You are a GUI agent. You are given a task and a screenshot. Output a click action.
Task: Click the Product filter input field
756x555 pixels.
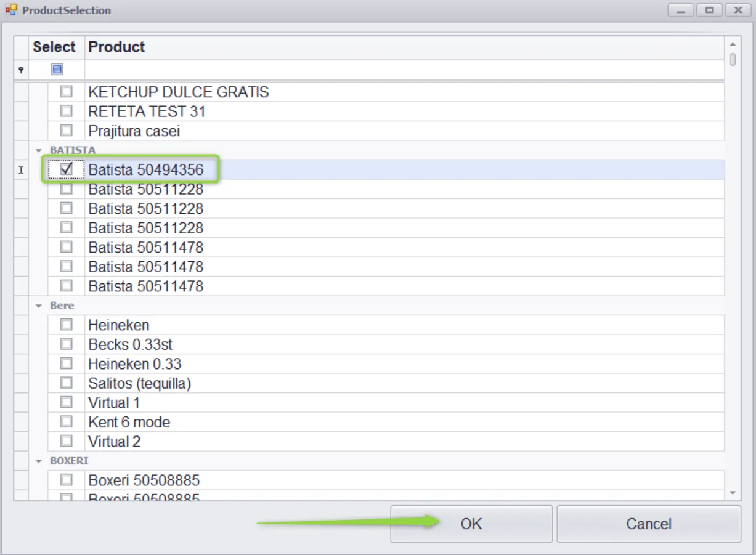coord(405,70)
